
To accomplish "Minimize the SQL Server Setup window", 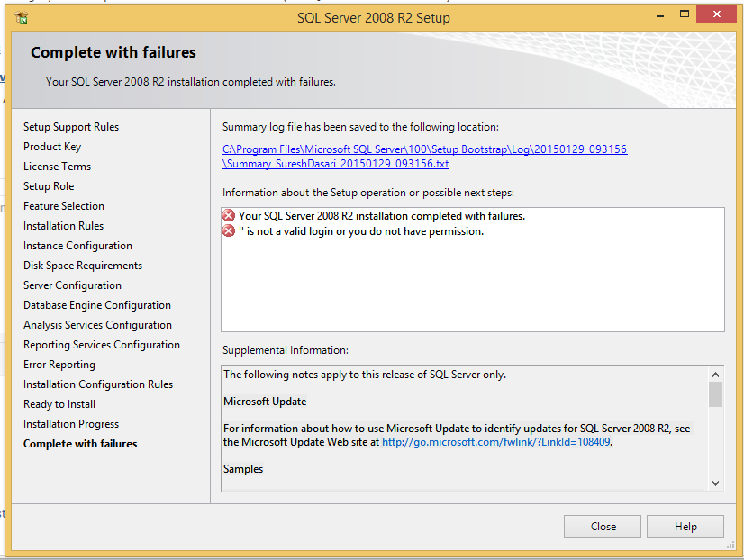I will click(660, 15).
